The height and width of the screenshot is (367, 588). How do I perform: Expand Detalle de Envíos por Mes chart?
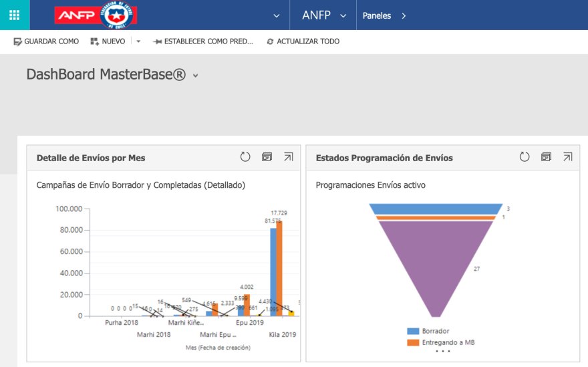(x=288, y=157)
